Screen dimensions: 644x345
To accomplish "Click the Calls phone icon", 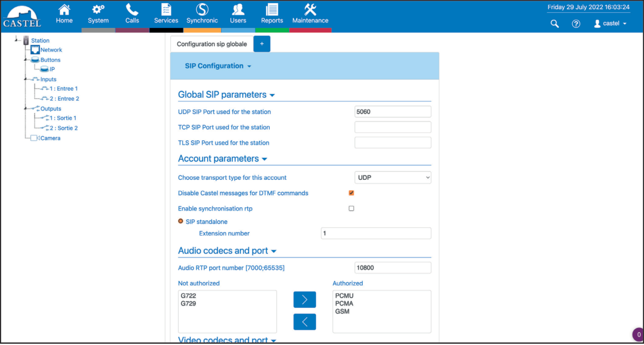I will [132, 10].
